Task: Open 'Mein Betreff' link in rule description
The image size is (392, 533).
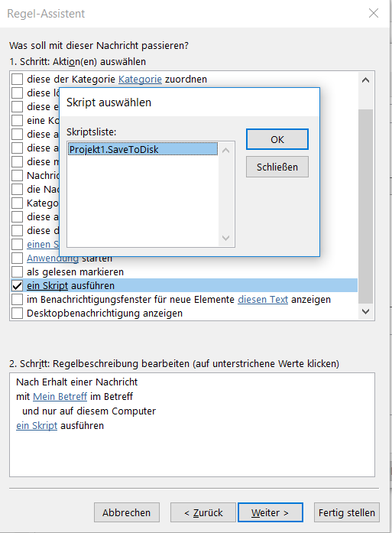Action: (60, 397)
